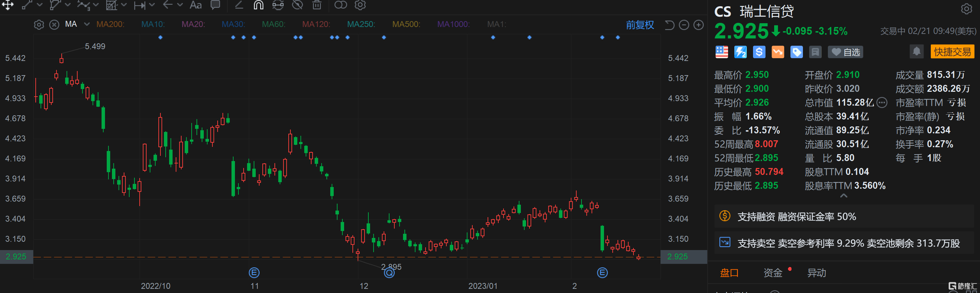
Task: Click the 52周最高 8.007 value
Action: tap(766, 144)
